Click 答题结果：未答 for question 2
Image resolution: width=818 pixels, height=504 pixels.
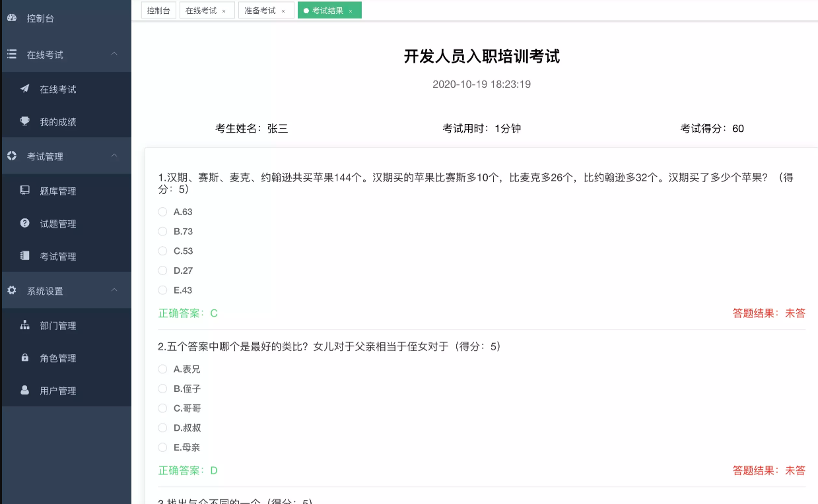[x=769, y=470]
